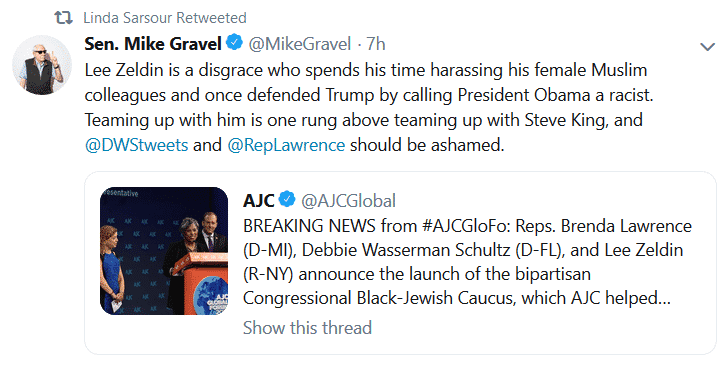Screen dimensions: 725x366
Task: Click the quoted tweet's Congressional Black-Jewish Caucus line
Action: (457, 298)
